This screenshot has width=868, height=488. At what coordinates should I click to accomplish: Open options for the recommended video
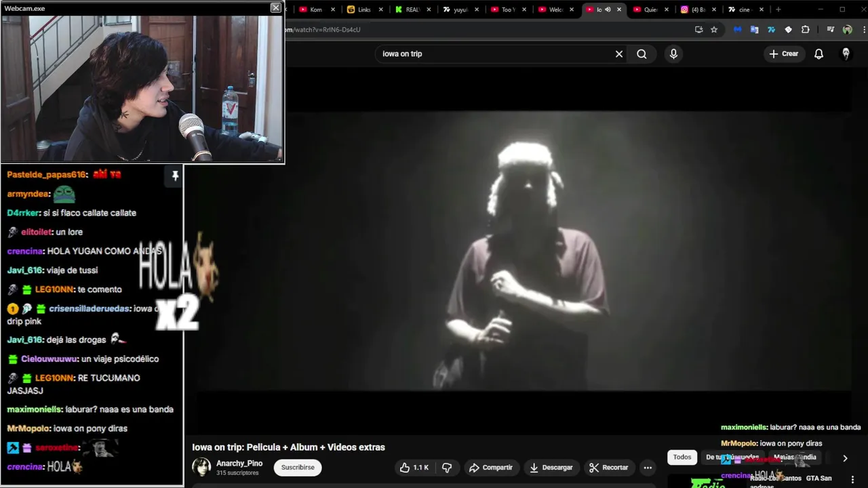click(x=852, y=479)
